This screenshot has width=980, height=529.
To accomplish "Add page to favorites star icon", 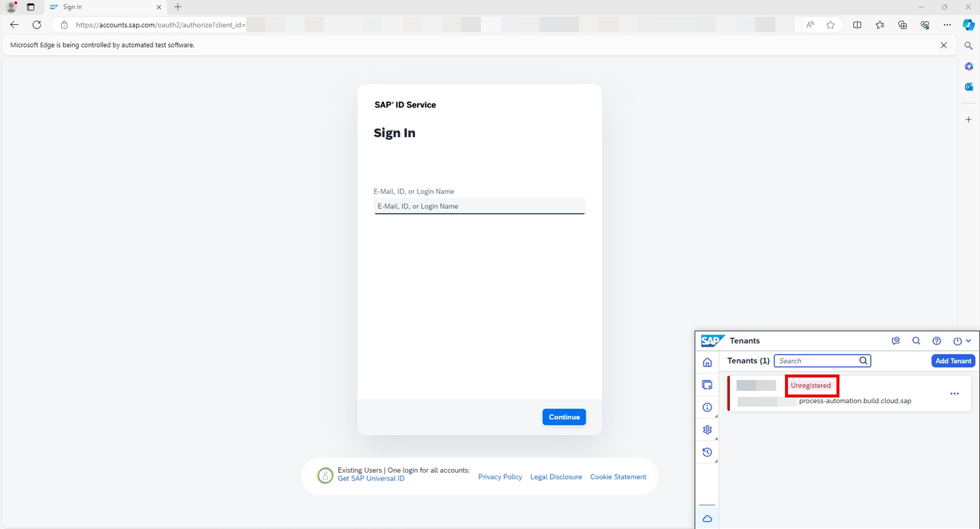I will pos(830,25).
